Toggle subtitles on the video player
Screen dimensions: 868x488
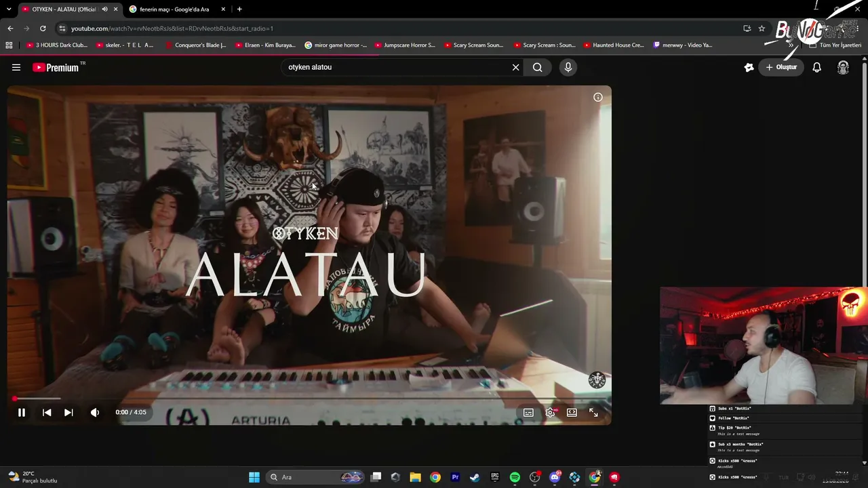pos(528,412)
